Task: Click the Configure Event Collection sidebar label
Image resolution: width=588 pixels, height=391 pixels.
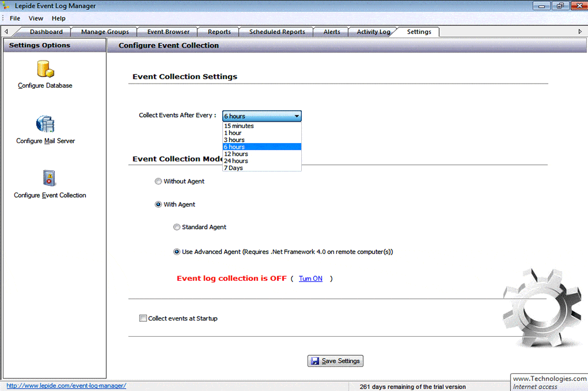Action: click(50, 195)
